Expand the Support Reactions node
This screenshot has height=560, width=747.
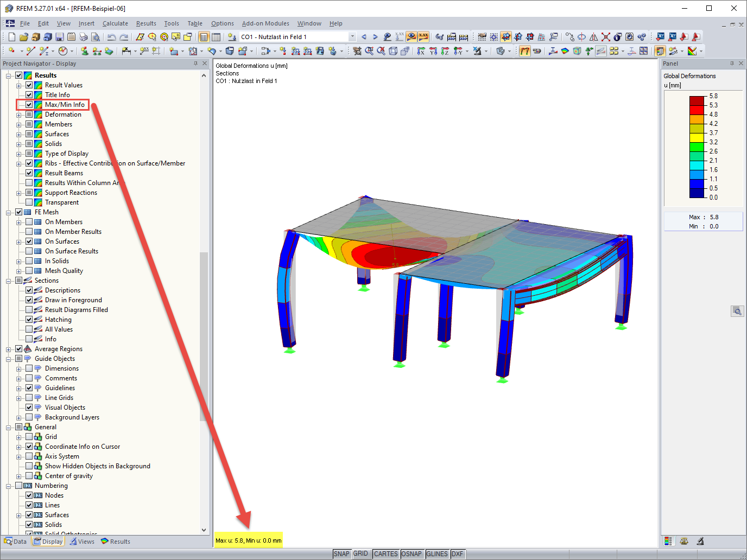(x=18, y=193)
